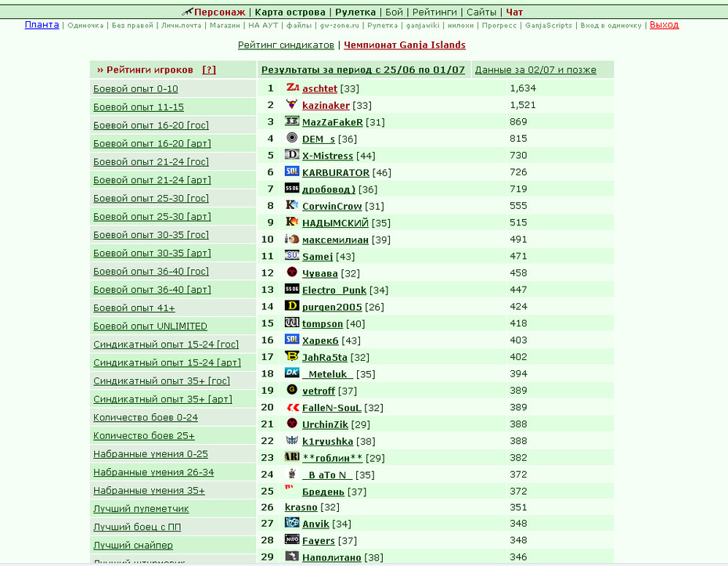Click syndicate badge next to MazZaFakeR
728x566 pixels.
coord(292,121)
